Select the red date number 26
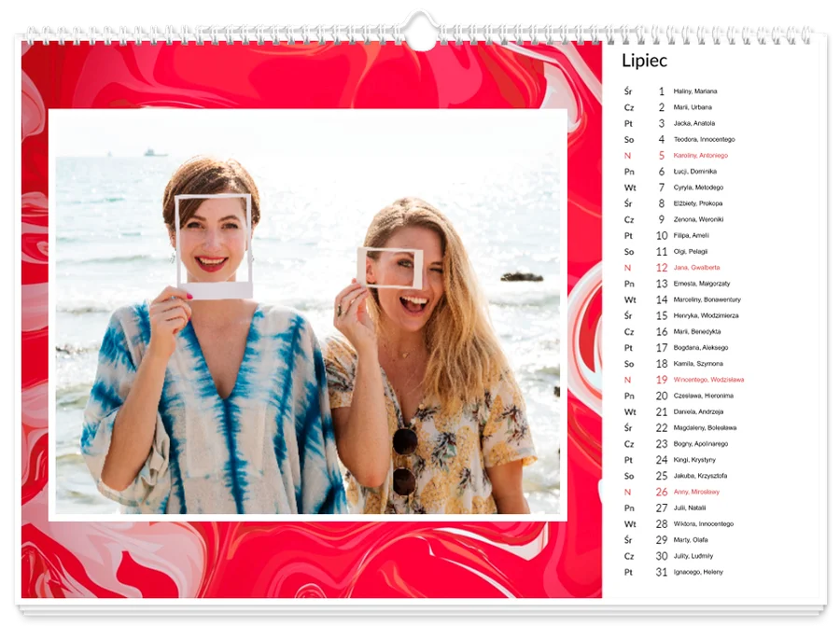Image resolution: width=840 pixels, height=640 pixels. [662, 493]
